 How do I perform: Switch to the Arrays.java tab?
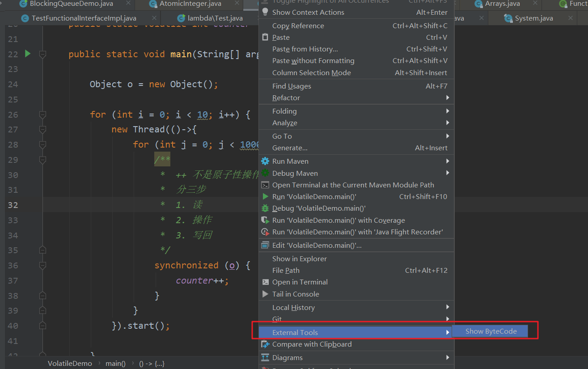tap(502, 4)
